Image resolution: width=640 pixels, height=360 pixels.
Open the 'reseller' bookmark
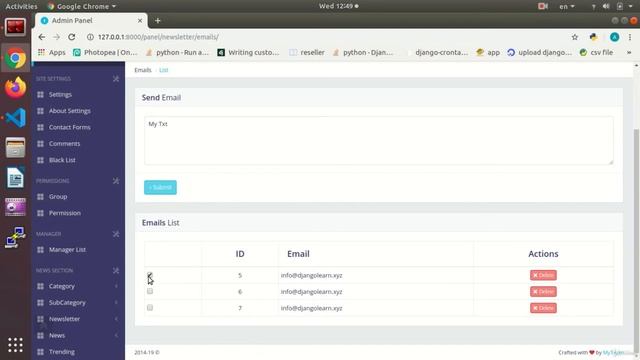click(307, 52)
